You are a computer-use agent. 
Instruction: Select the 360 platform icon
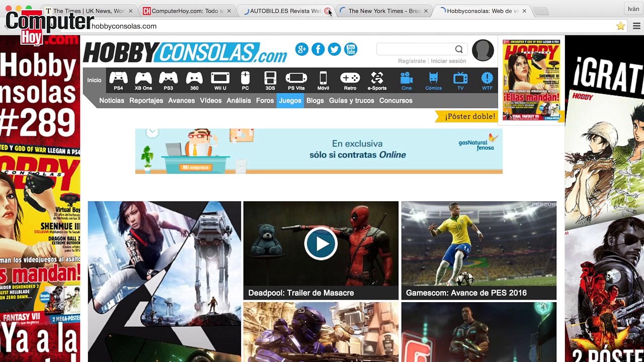194,80
